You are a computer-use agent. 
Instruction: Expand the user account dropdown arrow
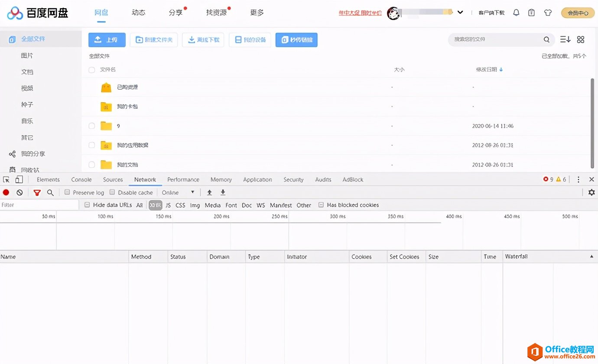pos(460,13)
